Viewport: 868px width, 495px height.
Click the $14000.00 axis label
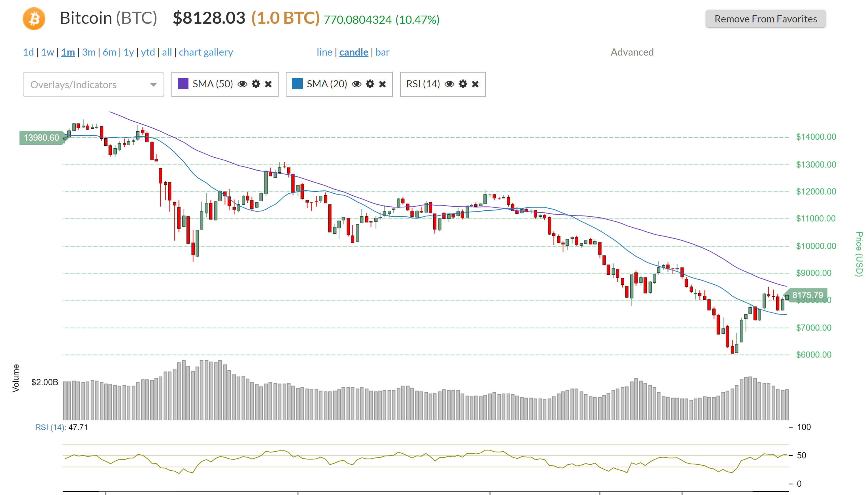tap(816, 137)
